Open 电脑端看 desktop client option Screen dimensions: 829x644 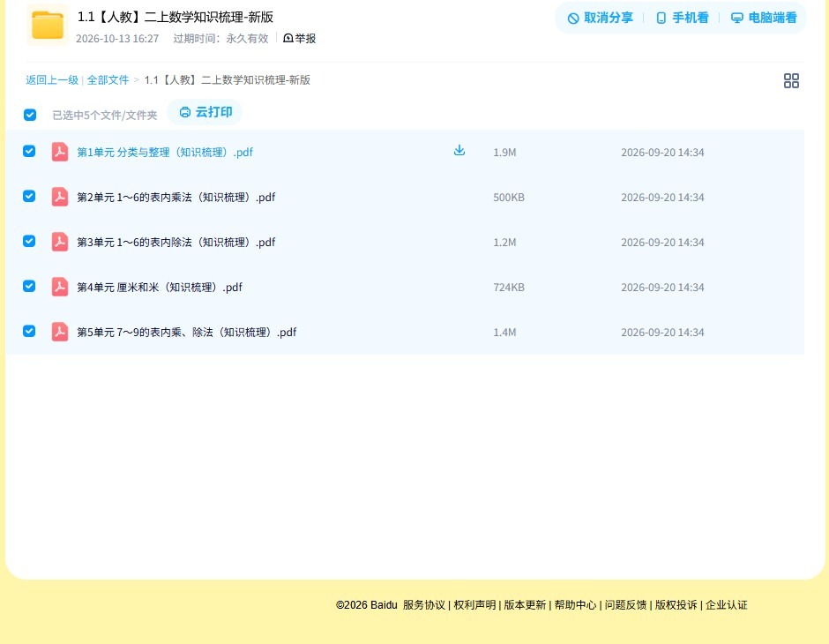[x=764, y=18]
